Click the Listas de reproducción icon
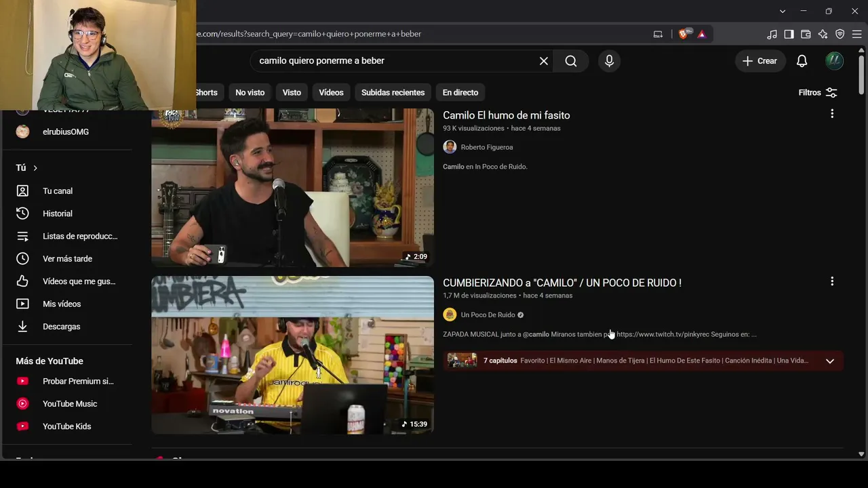 point(22,237)
